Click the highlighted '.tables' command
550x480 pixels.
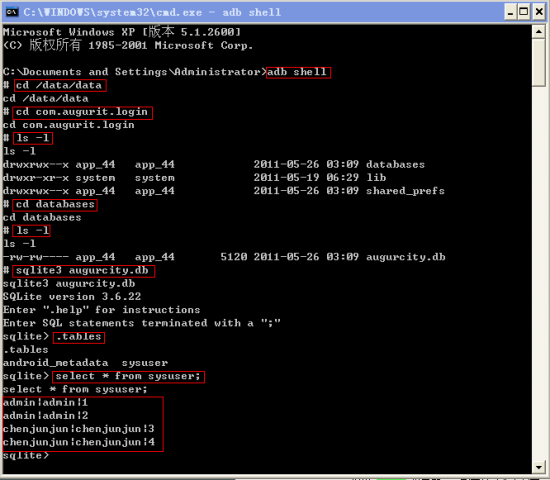(79, 337)
